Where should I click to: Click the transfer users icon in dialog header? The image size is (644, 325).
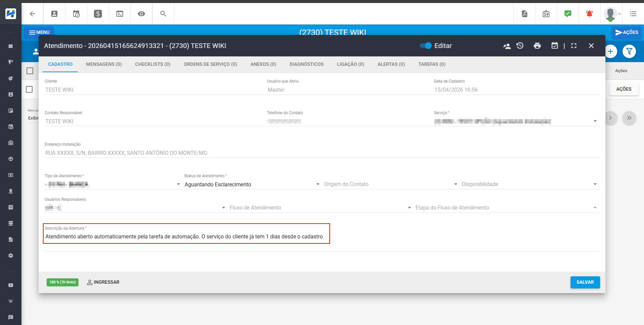pyautogui.click(x=507, y=46)
